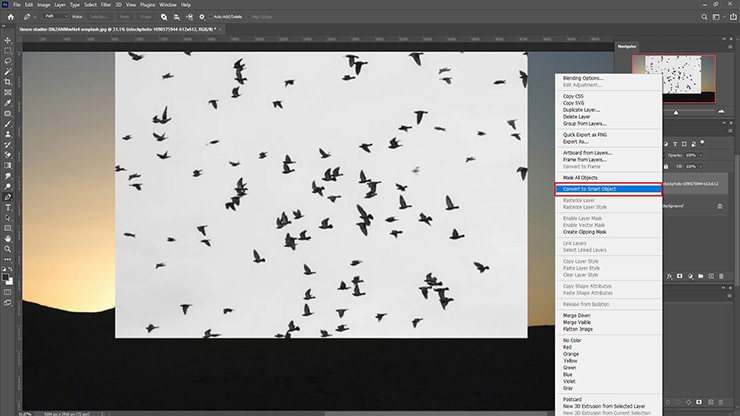The image size is (740, 416).
Task: Select the Brush tool
Action: point(8,124)
